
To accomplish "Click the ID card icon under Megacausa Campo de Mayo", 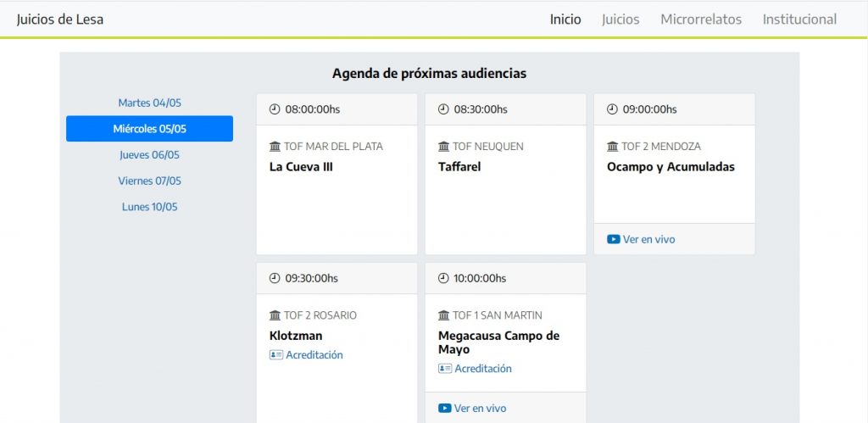I will pos(444,369).
